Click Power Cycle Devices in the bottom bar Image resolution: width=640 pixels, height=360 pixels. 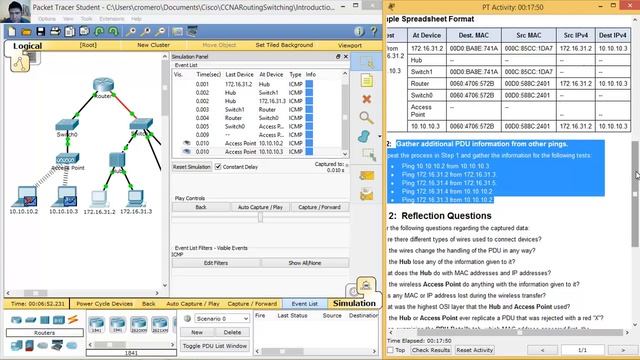pyautogui.click(x=104, y=304)
